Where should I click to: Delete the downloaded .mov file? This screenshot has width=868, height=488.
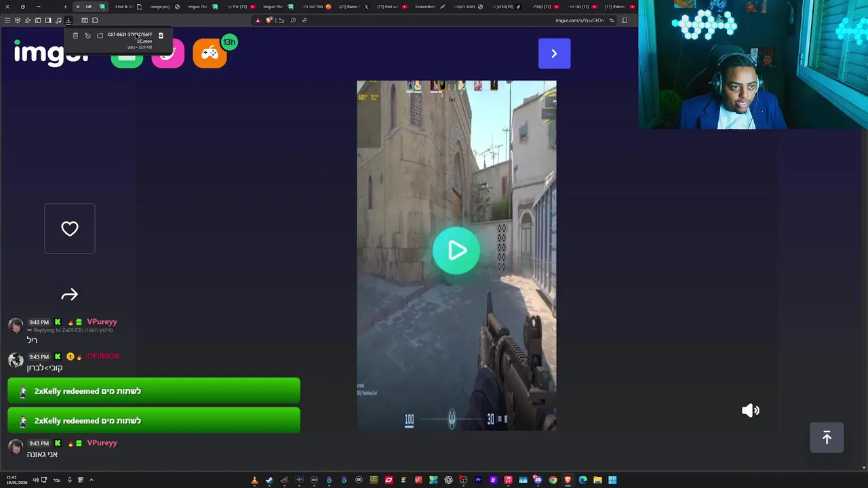(x=75, y=35)
